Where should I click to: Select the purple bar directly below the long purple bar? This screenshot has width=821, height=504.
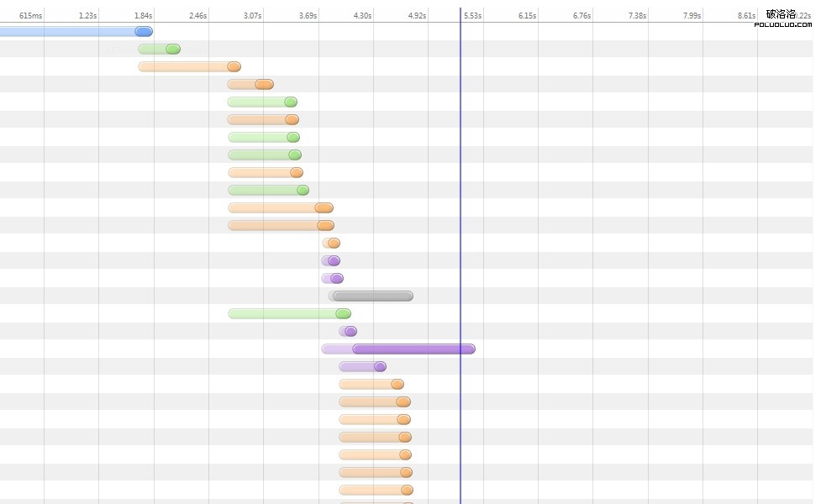362,367
